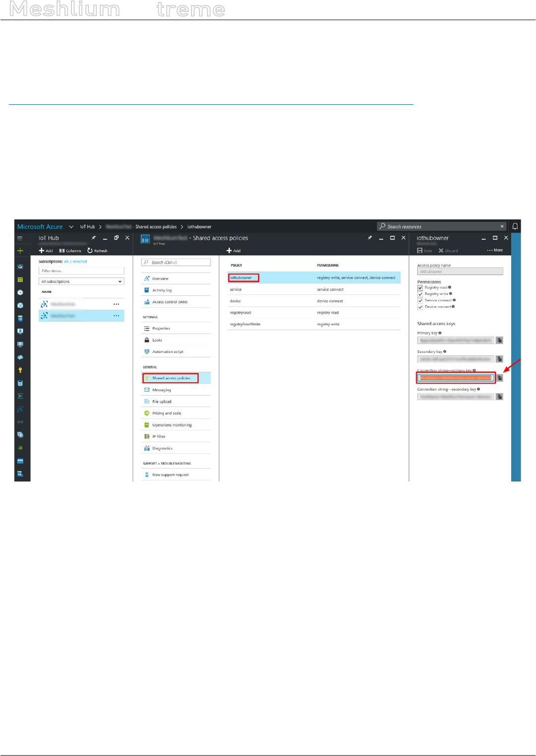The width and height of the screenshot is (536, 756).
Task: Open Automation script
Action: coord(176,351)
